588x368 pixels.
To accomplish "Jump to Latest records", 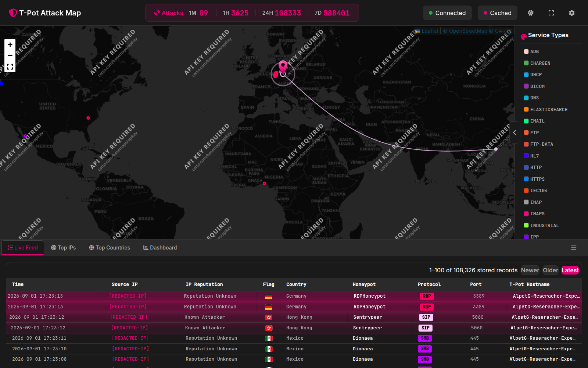I will click(570, 270).
